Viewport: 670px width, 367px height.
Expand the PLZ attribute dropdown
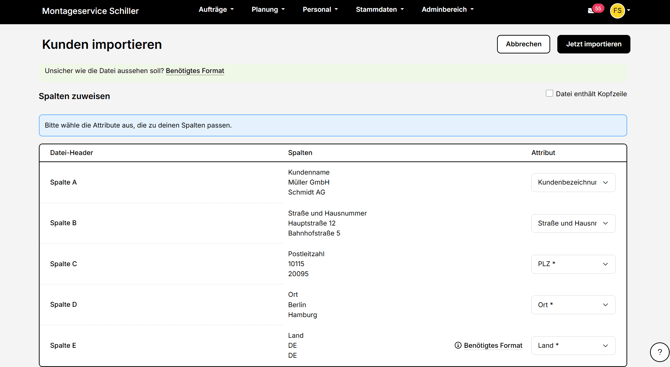coord(573,264)
